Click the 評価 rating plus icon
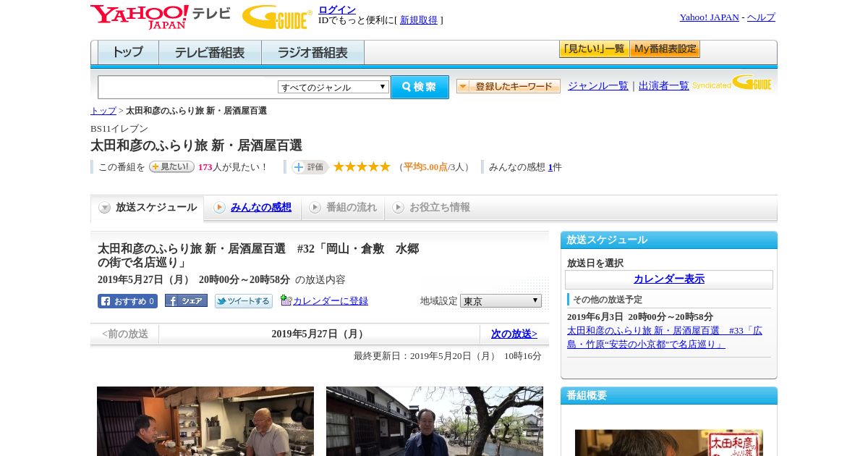 point(310,167)
